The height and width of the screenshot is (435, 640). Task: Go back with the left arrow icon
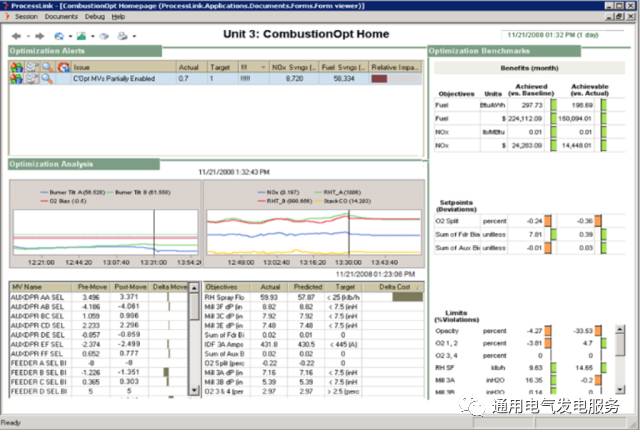pyautogui.click(x=17, y=36)
